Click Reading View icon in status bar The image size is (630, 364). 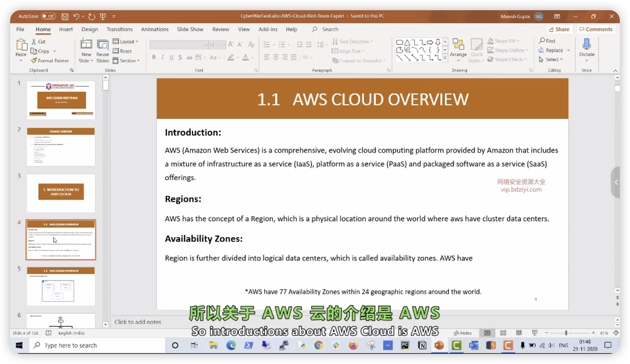click(x=518, y=333)
